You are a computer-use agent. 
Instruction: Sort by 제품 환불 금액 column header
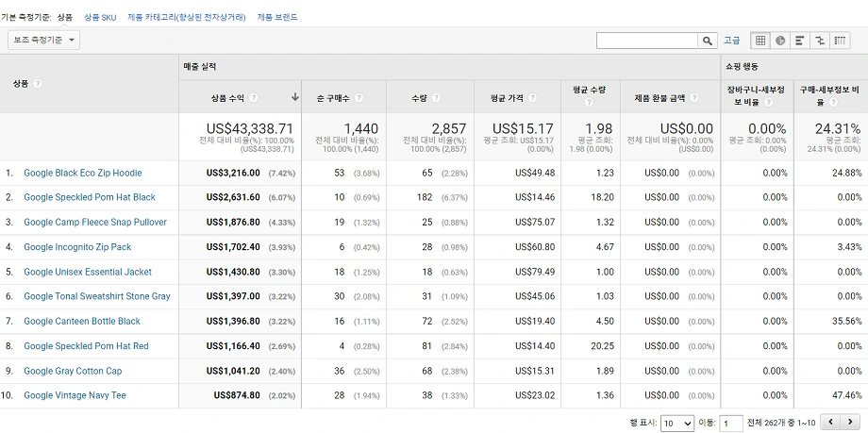click(x=659, y=97)
